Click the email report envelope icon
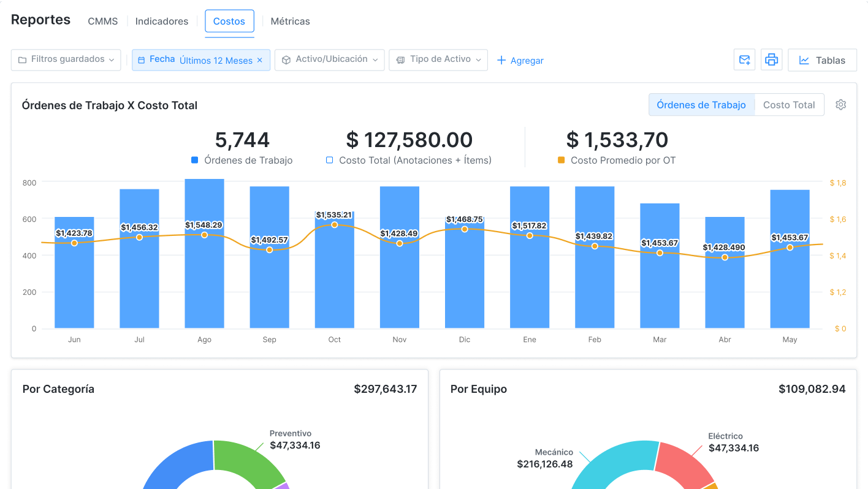The image size is (868, 489). coord(744,60)
